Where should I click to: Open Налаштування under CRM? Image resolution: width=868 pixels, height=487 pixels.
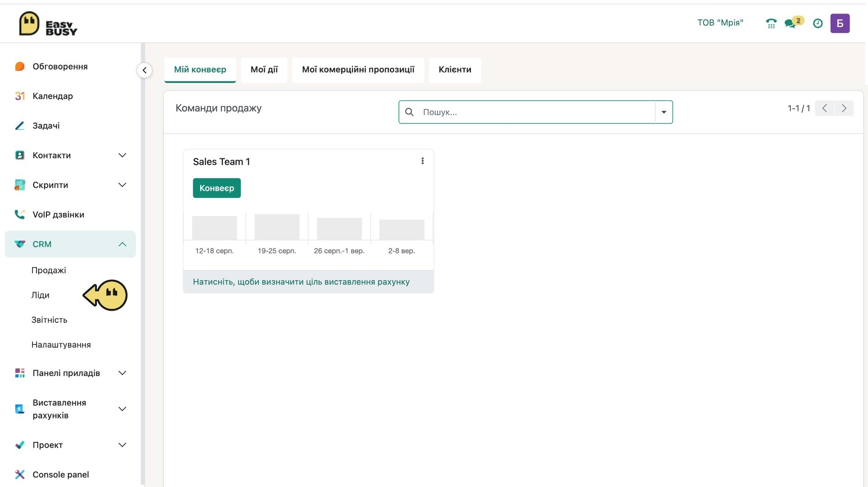point(61,345)
